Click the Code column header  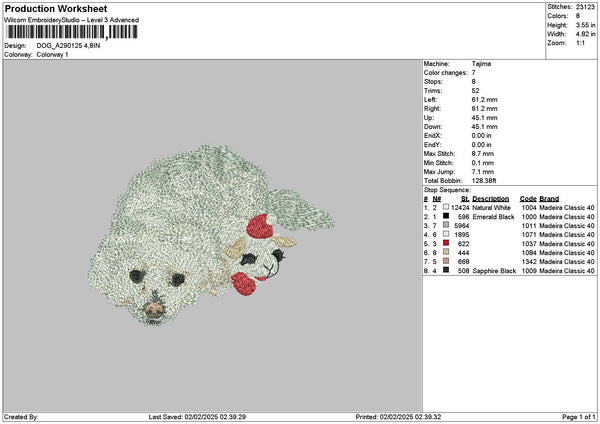tap(528, 198)
